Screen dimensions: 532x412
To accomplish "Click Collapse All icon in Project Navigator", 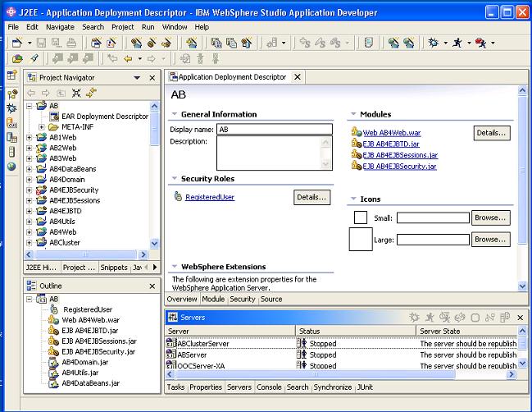I will click(76, 93).
